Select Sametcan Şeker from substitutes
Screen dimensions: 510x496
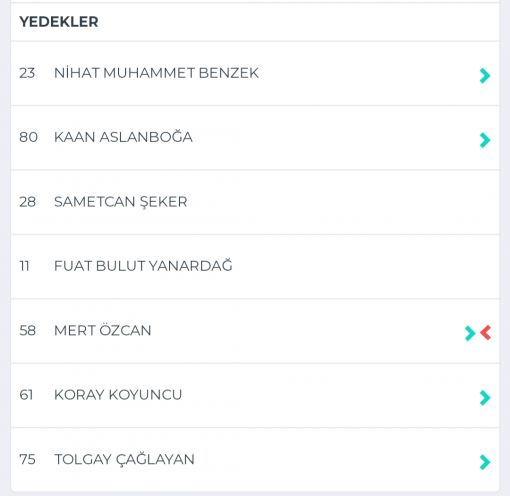(x=120, y=202)
